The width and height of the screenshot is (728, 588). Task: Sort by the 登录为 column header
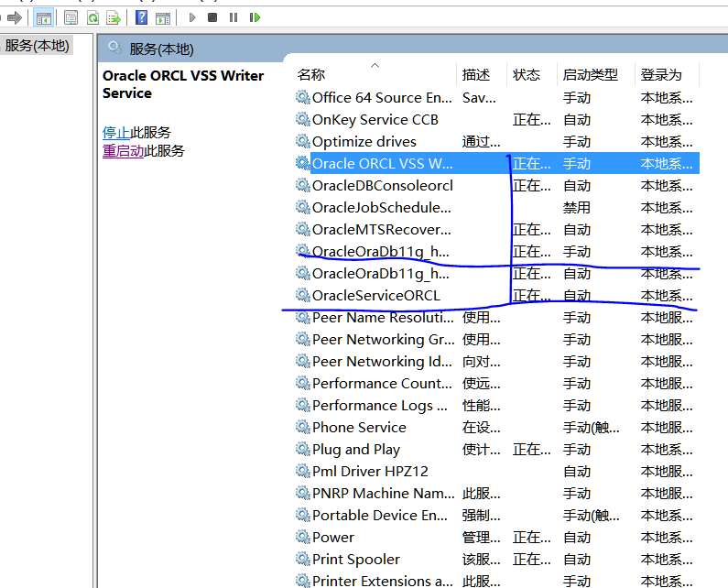(x=661, y=74)
